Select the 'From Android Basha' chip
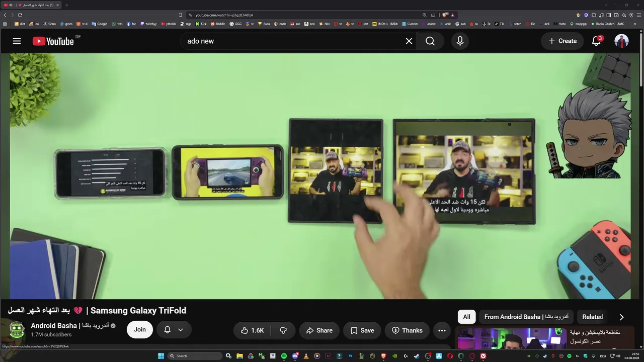This screenshot has height=362, width=644. click(526, 317)
